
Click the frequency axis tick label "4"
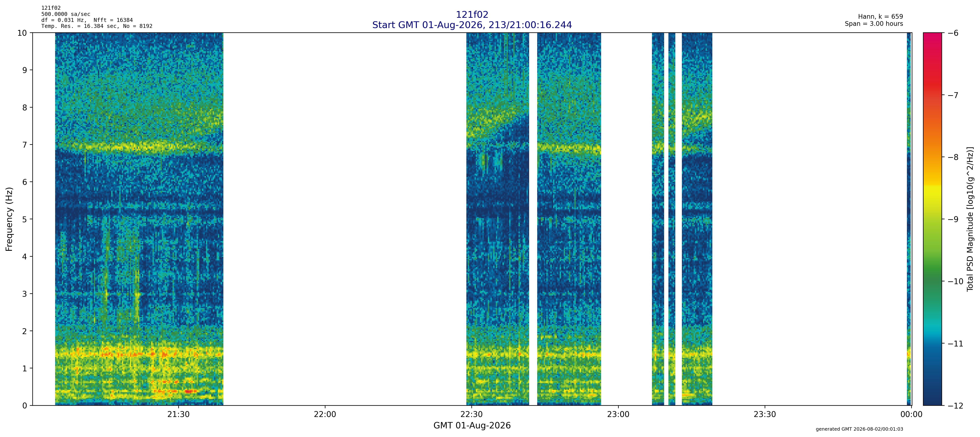point(25,256)
